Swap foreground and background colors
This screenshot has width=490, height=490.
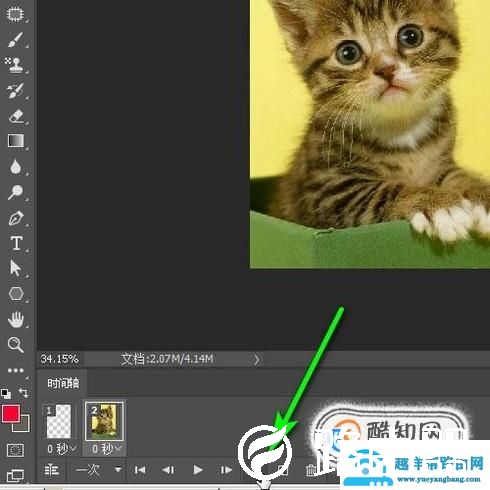tap(23, 393)
